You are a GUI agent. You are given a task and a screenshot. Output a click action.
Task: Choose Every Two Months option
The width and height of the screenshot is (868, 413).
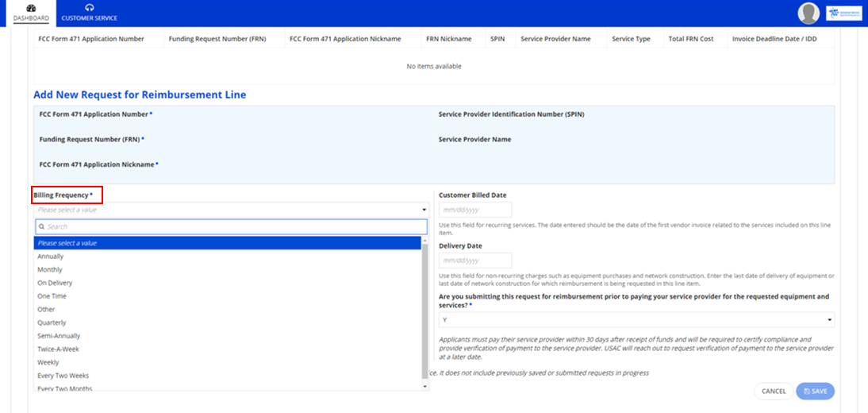pos(228,388)
